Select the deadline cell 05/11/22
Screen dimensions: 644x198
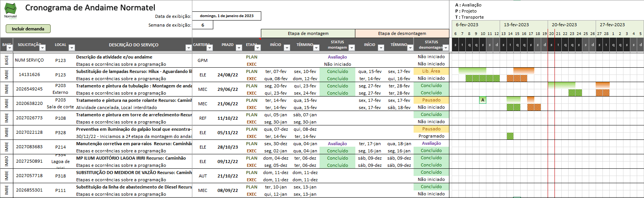coord(228,133)
